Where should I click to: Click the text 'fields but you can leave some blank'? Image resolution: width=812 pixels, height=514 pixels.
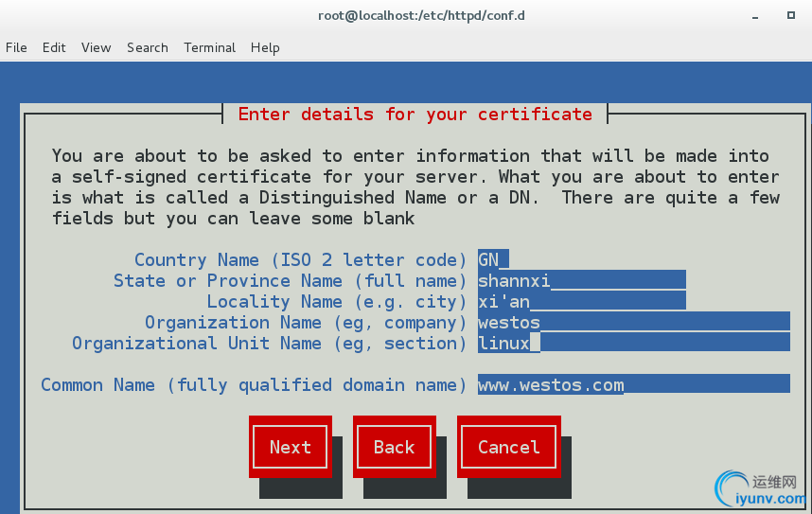click(233, 218)
